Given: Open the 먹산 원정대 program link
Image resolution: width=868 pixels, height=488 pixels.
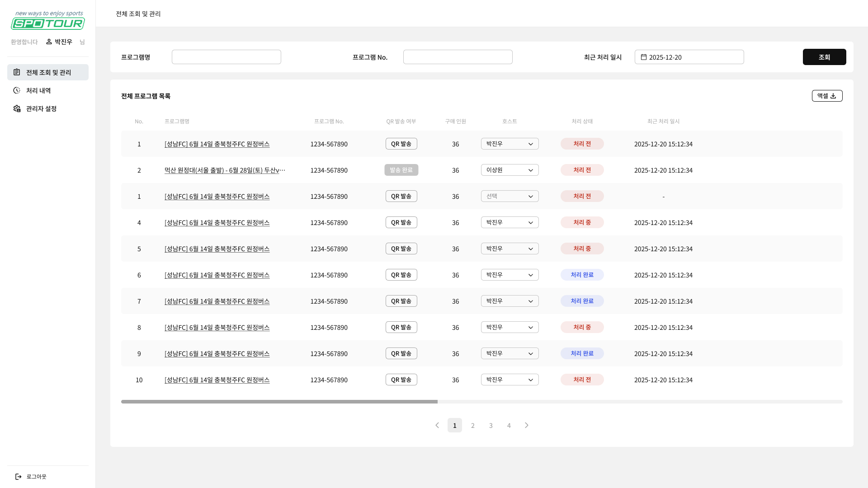Looking at the screenshot, I should (225, 170).
